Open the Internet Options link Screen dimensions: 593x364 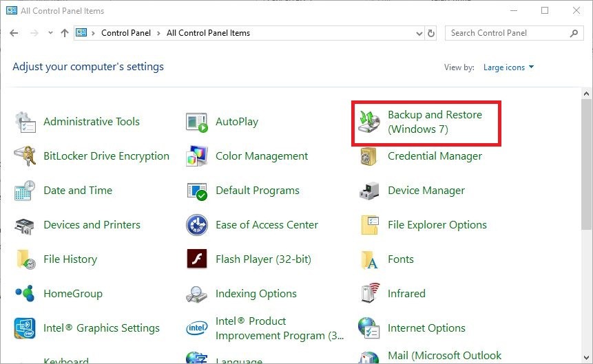pyautogui.click(x=426, y=328)
